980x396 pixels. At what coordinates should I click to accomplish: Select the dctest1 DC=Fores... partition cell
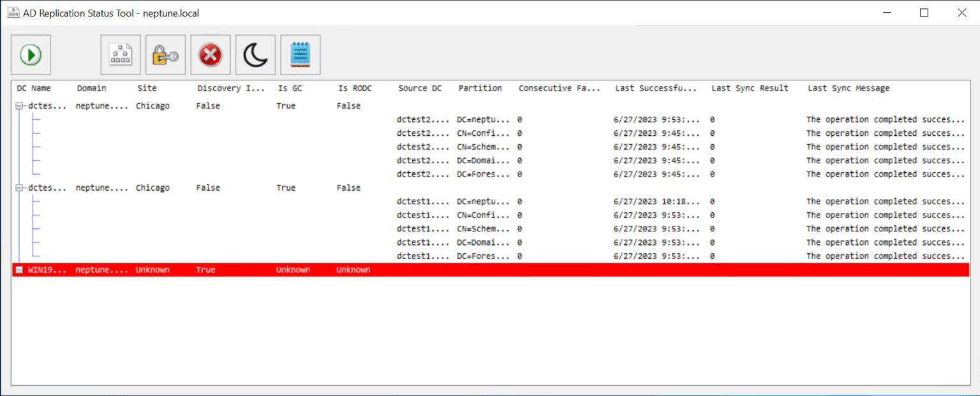[484, 256]
